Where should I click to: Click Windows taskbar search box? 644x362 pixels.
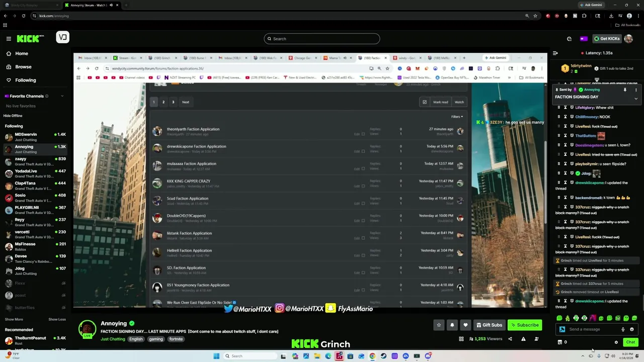(250, 356)
